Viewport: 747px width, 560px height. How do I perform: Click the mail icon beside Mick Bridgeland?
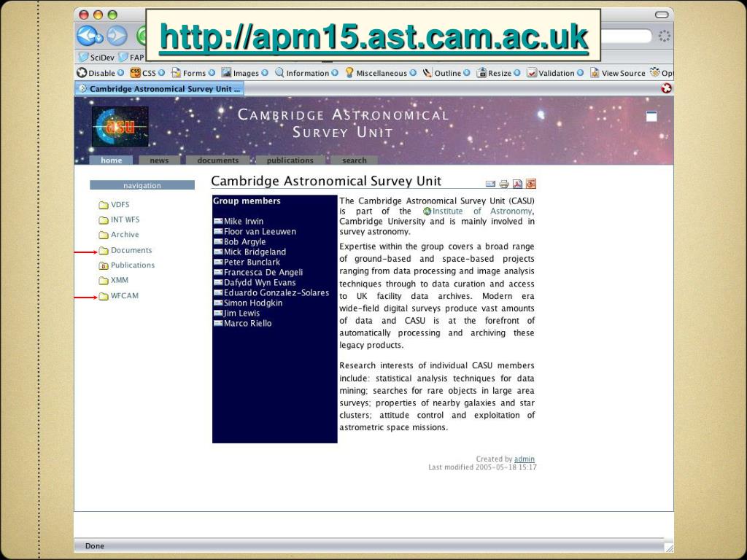218,252
